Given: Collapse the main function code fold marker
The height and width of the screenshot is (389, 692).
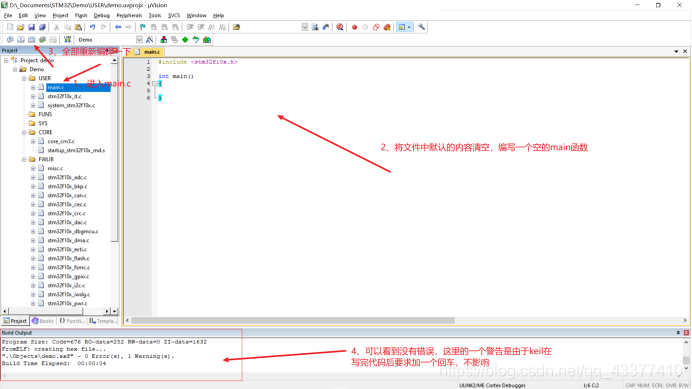Looking at the screenshot, I should pos(155,83).
